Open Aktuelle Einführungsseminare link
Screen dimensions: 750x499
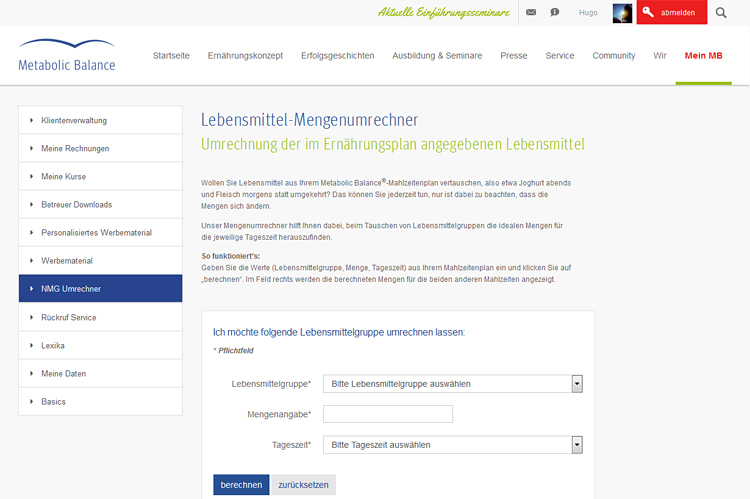click(x=443, y=12)
